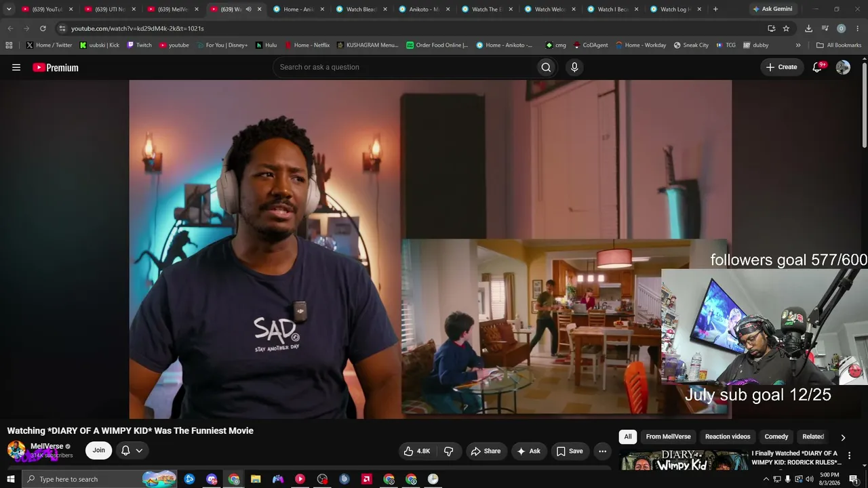The width and height of the screenshot is (868, 488).
Task: Go back to the previous page
Action: pos(10,28)
